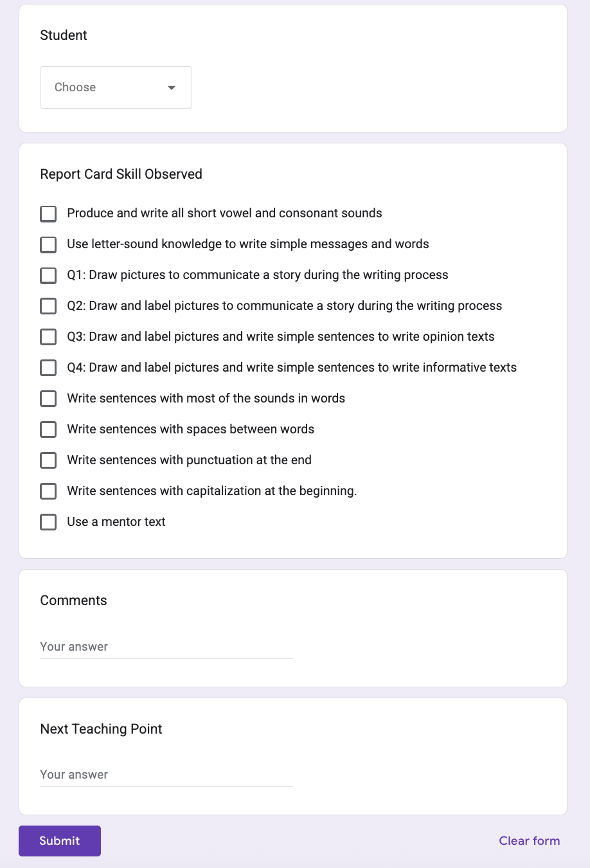This screenshot has height=868, width=590.
Task: Check the 'Use a mentor text' box
Action: tap(48, 522)
